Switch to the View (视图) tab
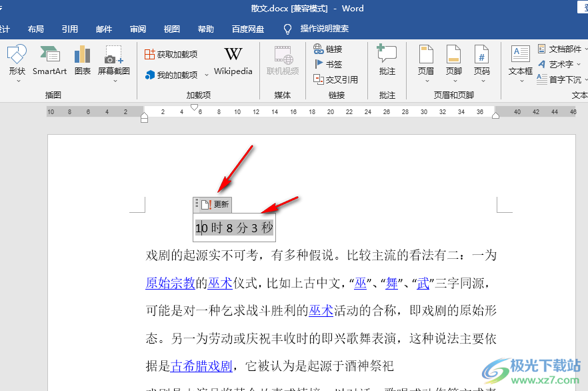588x391 pixels. [x=172, y=29]
